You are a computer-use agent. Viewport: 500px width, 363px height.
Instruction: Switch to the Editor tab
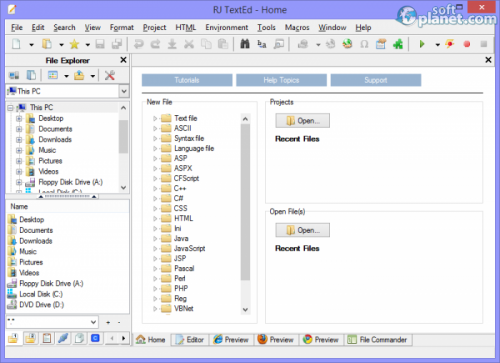click(190, 340)
